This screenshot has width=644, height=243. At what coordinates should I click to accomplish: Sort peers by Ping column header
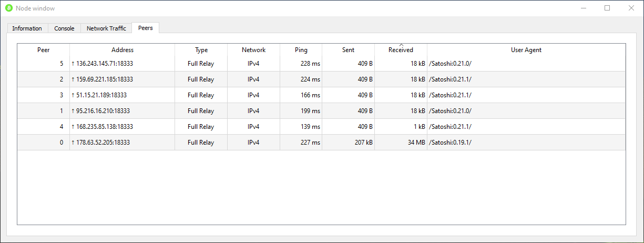tap(301, 50)
